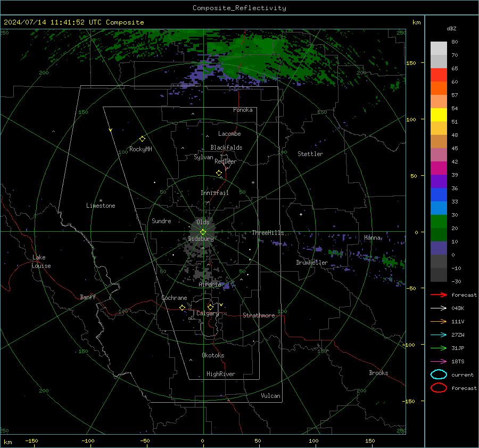Select the green swatch between 30 and 20 dBZ

pyautogui.click(x=439, y=222)
